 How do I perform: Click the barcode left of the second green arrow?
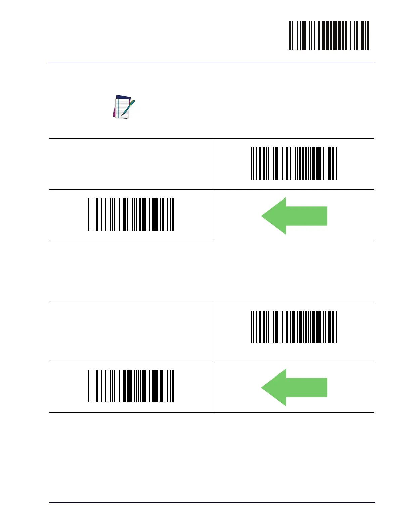coord(131,386)
